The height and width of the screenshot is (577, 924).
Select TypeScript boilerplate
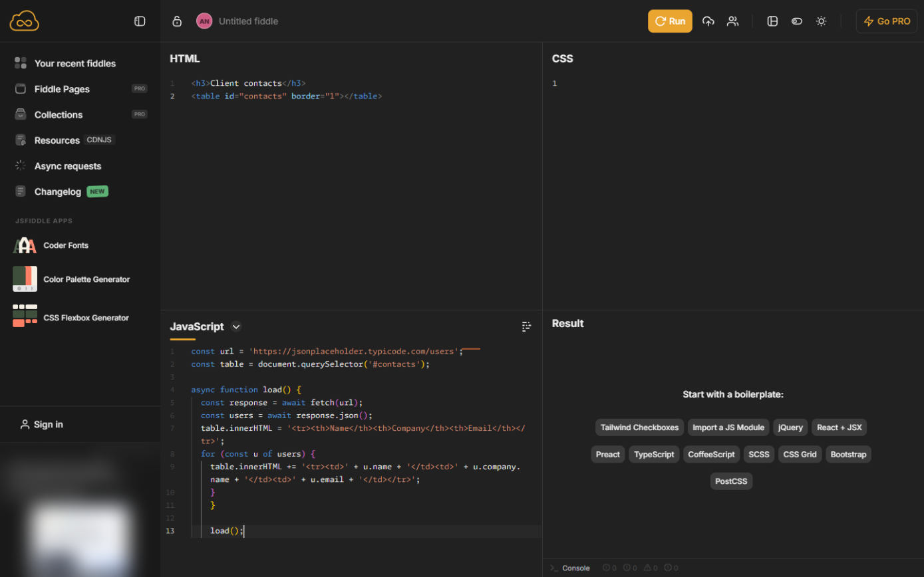[654, 454]
